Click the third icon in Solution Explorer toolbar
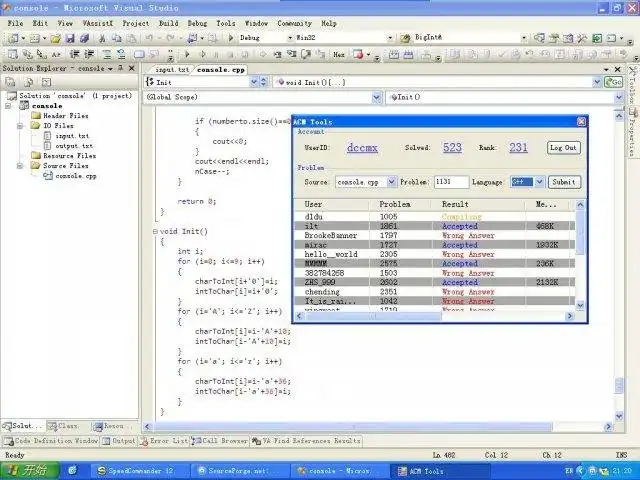 (x=47, y=82)
